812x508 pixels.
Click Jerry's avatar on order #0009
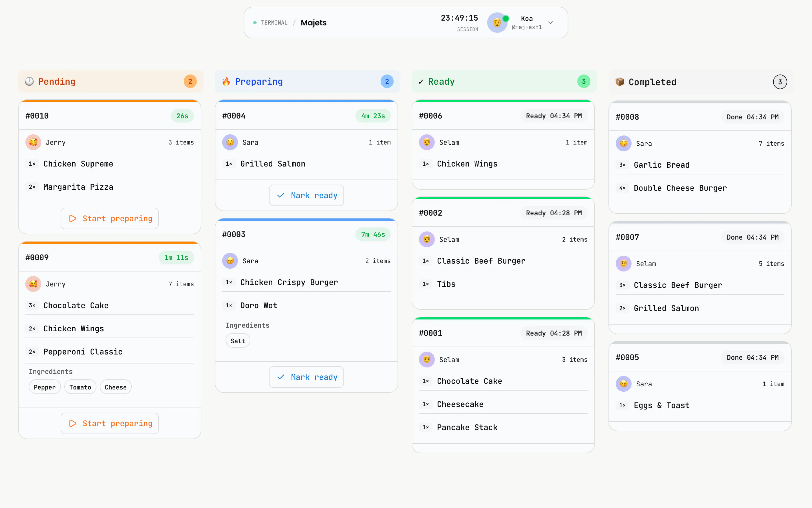pyautogui.click(x=33, y=284)
